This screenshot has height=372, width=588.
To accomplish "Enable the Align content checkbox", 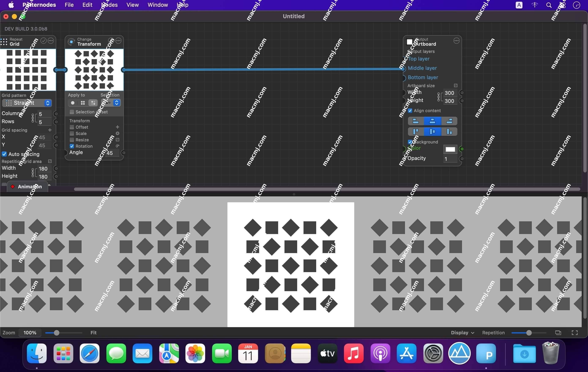I will pos(410,111).
